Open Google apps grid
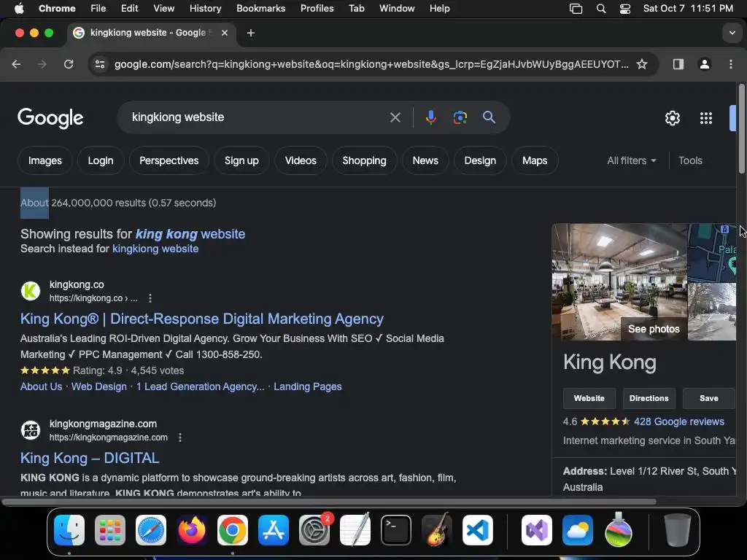Viewport: 747px width, 560px height. click(706, 118)
